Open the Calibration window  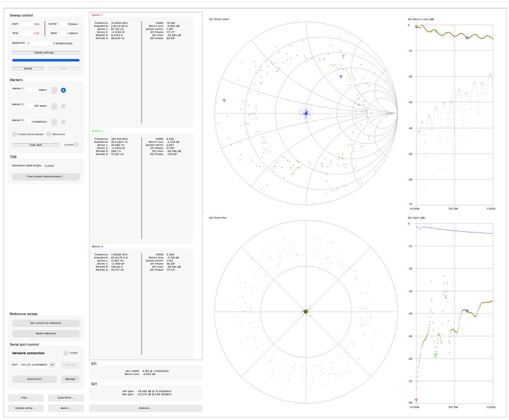66,398
